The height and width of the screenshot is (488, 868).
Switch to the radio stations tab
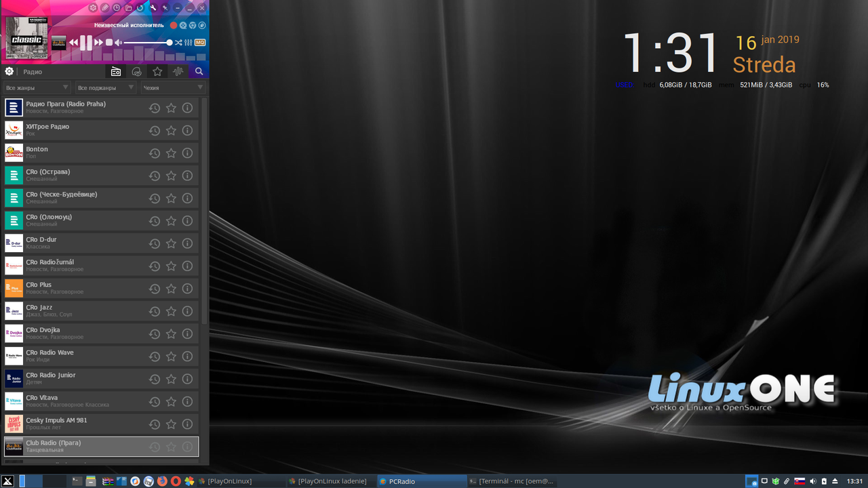coord(116,71)
